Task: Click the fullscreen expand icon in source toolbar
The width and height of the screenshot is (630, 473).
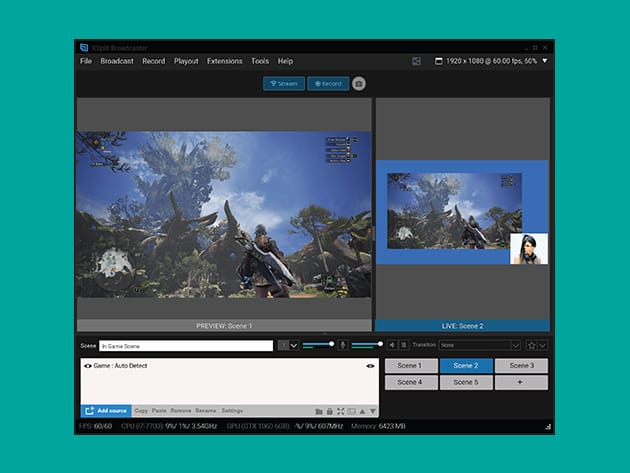Action: click(x=341, y=411)
